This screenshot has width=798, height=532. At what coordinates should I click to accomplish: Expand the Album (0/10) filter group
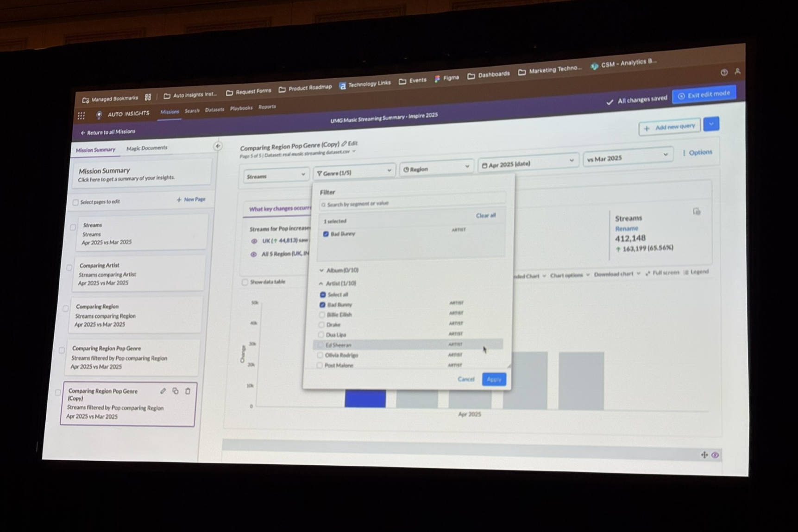339,270
